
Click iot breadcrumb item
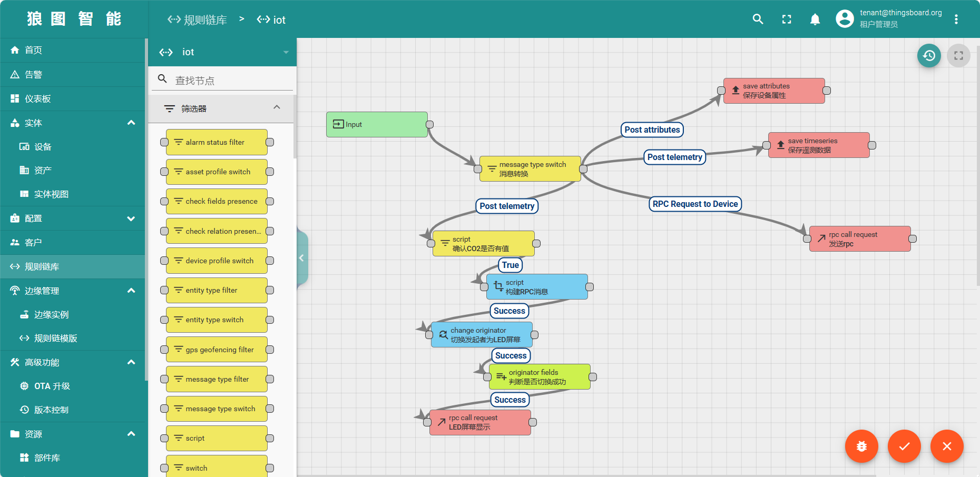click(x=271, y=20)
